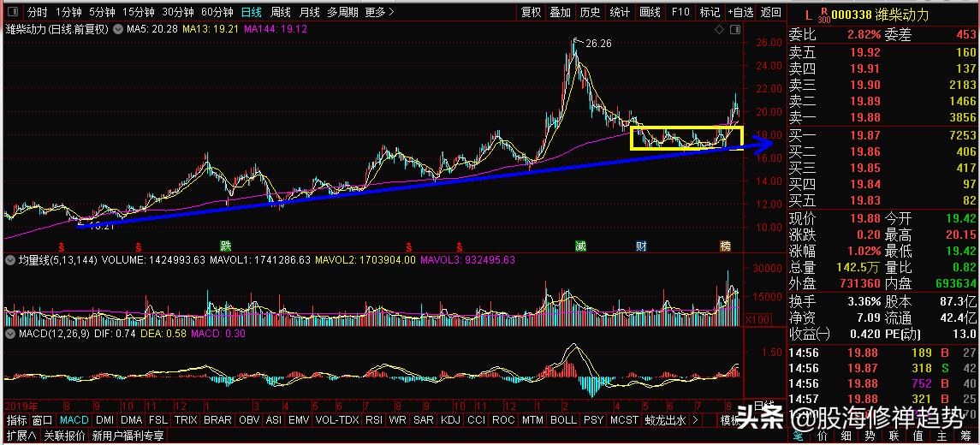Click the diamond icon above the price axis
Image resolution: width=980 pixels, height=445 pixels.
(x=719, y=29)
